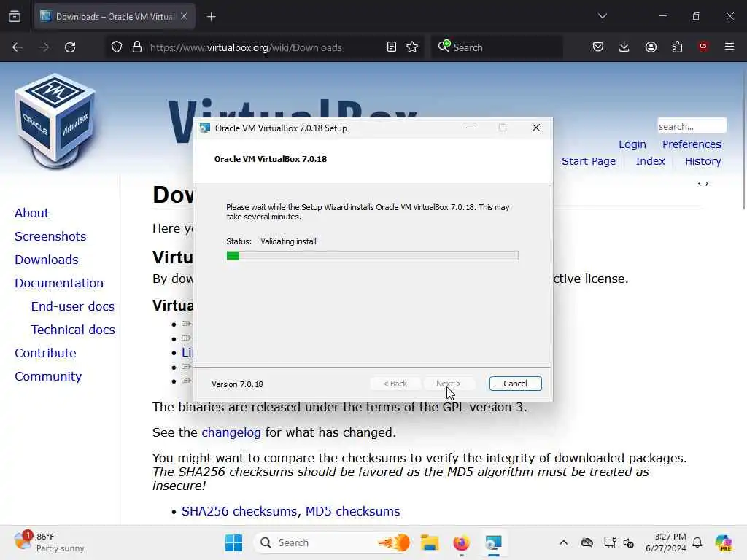The image size is (747, 560).
Task: Click the site padlock icon
Action: click(x=137, y=47)
